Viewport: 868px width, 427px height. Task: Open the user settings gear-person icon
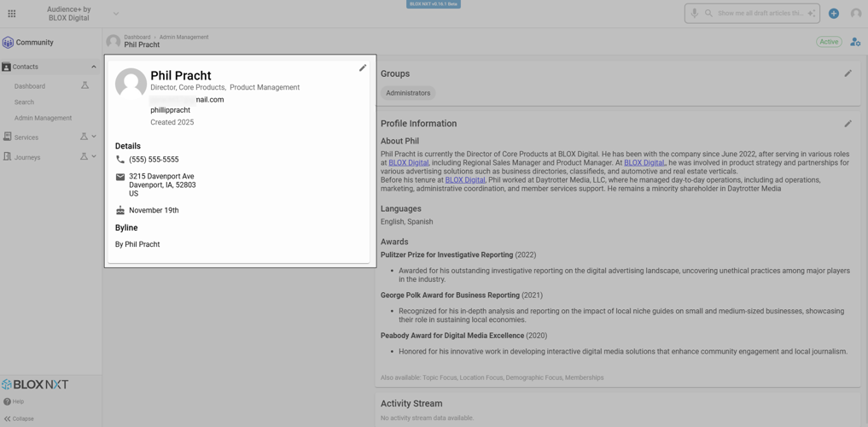pyautogui.click(x=855, y=42)
